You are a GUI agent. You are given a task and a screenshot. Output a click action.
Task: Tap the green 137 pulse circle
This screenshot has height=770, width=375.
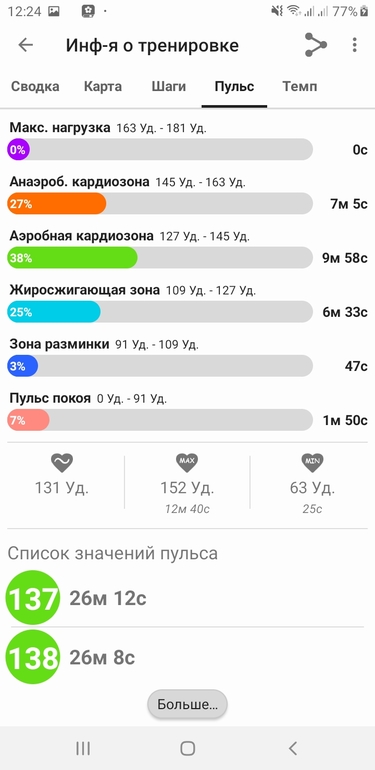(33, 598)
